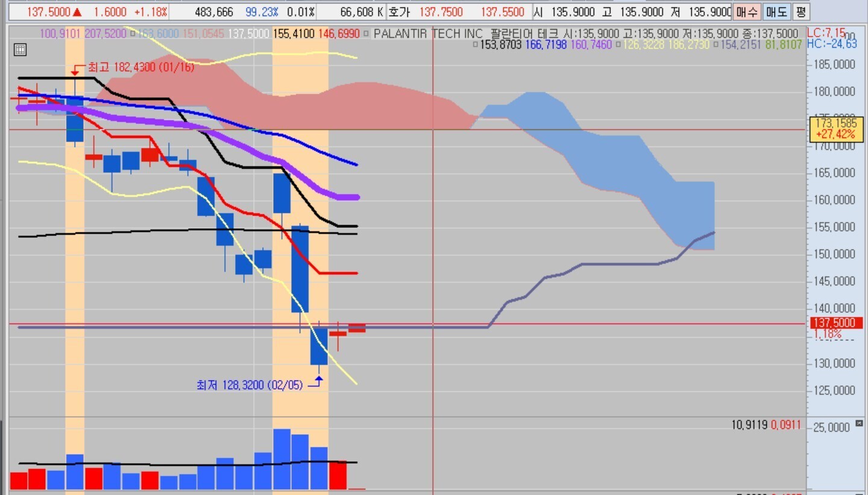Click the HC:-24.63 indicator label
This screenshot has width=868, height=495.
coord(832,43)
